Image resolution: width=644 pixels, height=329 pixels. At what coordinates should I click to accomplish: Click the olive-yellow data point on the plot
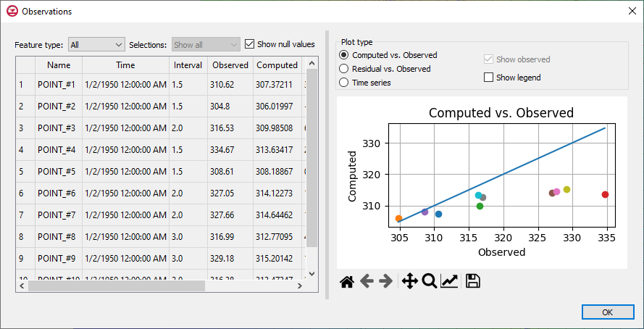[x=566, y=189]
